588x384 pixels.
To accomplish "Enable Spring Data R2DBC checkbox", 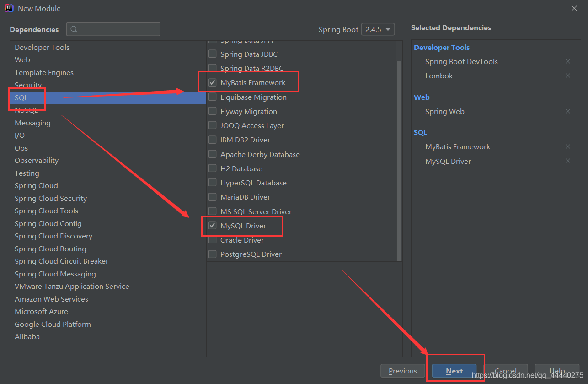I will [212, 68].
